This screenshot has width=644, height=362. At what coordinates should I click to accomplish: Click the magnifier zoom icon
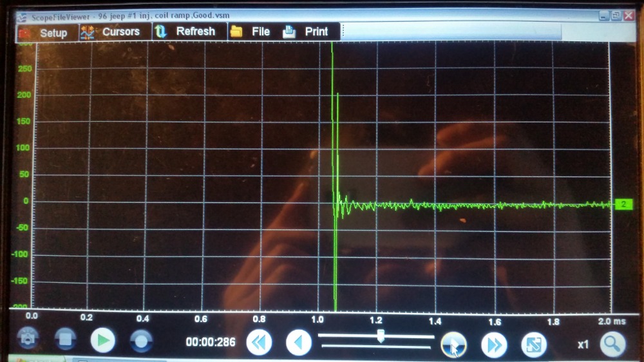click(612, 344)
